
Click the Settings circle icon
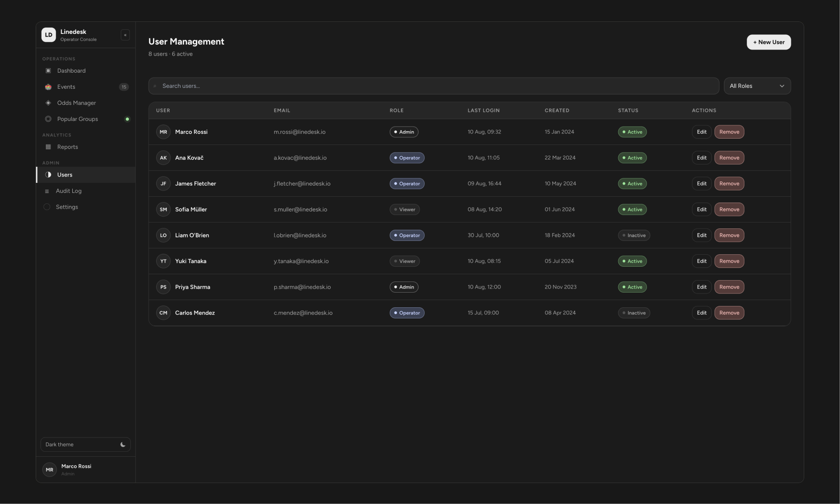tap(47, 207)
